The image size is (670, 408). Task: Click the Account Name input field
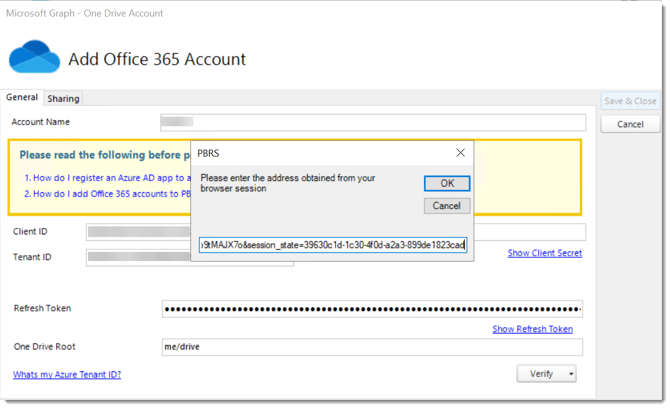point(373,123)
